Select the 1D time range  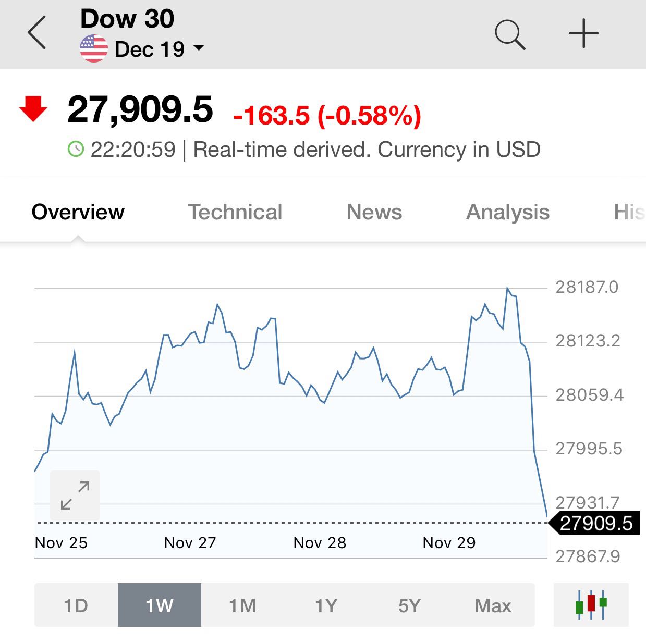click(76, 605)
